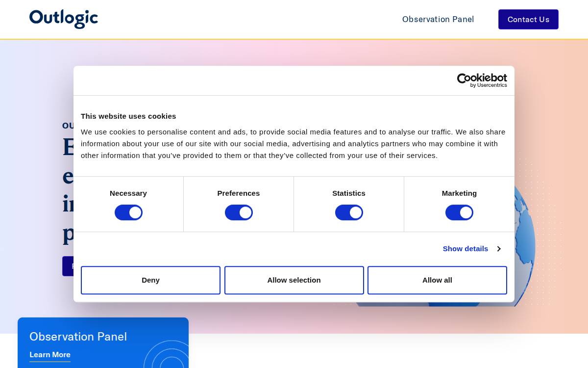
Task: Click the Necessary category label
Action: pyautogui.click(x=128, y=193)
